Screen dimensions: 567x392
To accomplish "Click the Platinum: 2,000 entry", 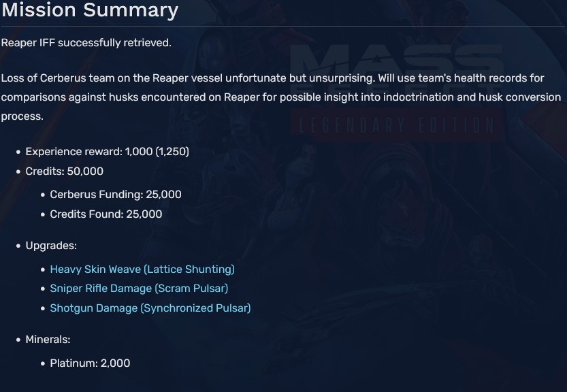I will (90, 363).
